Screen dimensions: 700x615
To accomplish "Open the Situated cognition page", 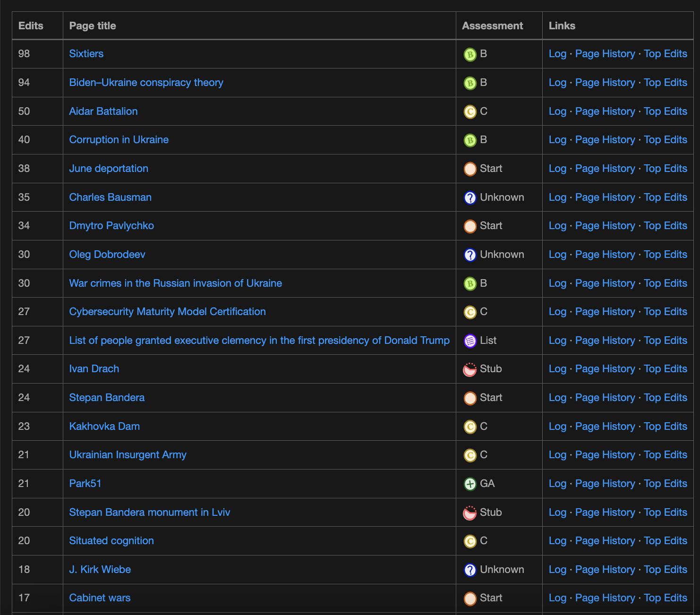I will coord(111,541).
